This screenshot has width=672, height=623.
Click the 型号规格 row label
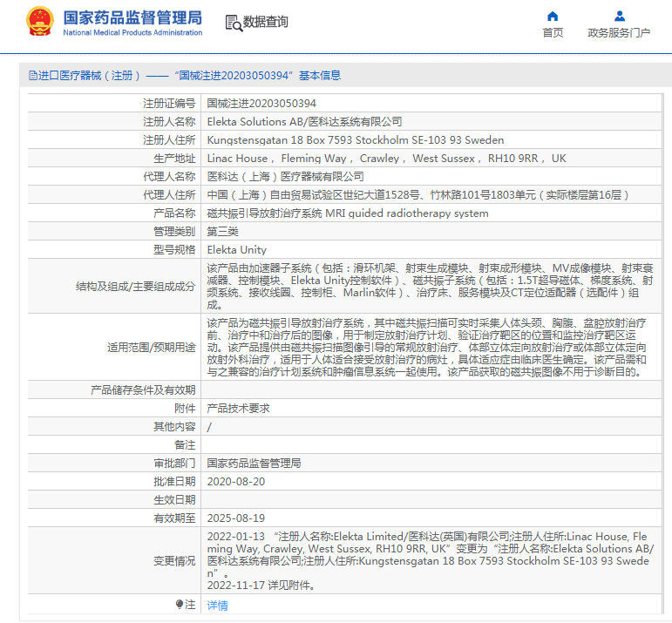coord(174,250)
